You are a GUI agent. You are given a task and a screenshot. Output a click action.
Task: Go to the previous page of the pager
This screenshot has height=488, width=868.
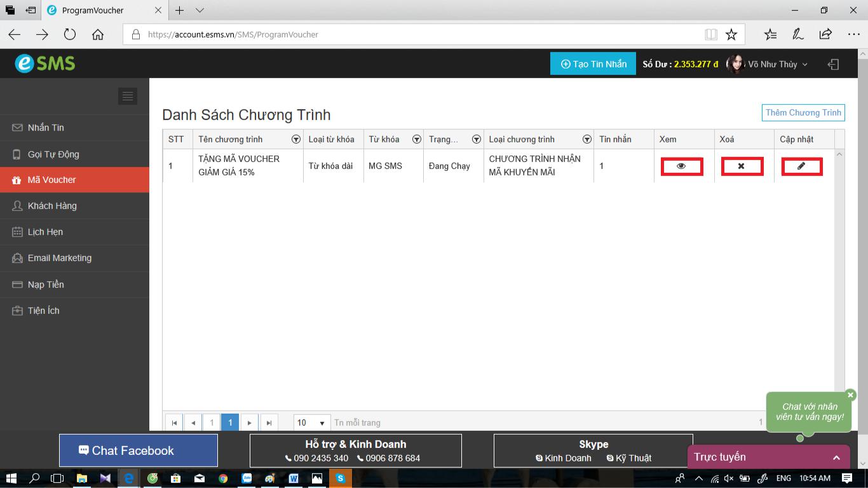click(x=193, y=423)
